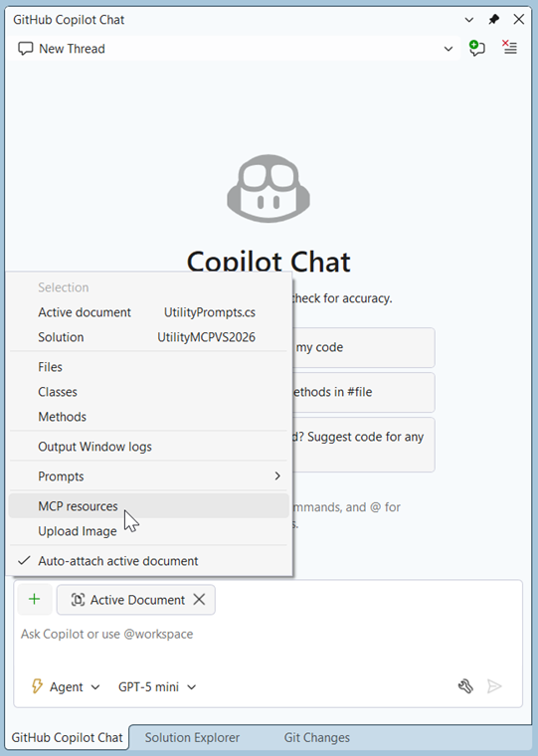Image resolution: width=538 pixels, height=756 pixels.
Task: Choose Files from the reference menu
Action: pyautogui.click(x=148, y=367)
